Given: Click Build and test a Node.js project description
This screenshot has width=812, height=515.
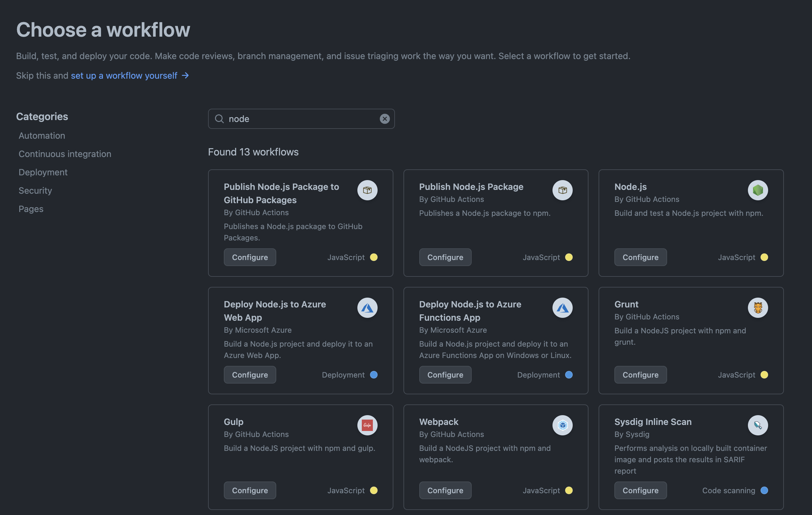Looking at the screenshot, I should point(689,213).
